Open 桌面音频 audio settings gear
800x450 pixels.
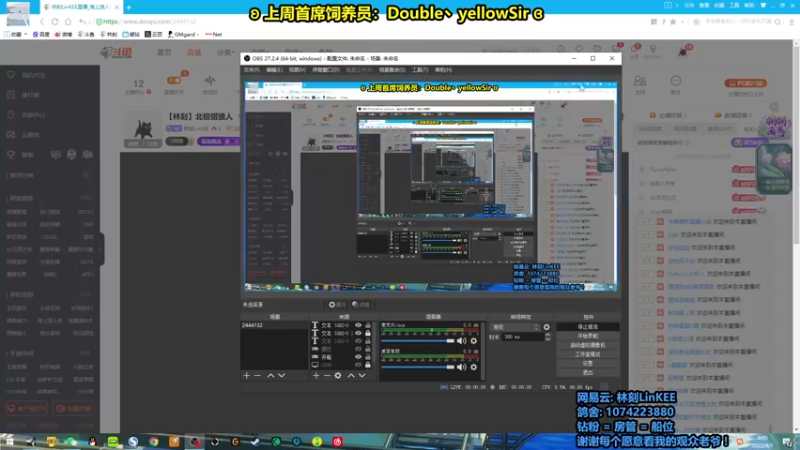tap(473, 367)
